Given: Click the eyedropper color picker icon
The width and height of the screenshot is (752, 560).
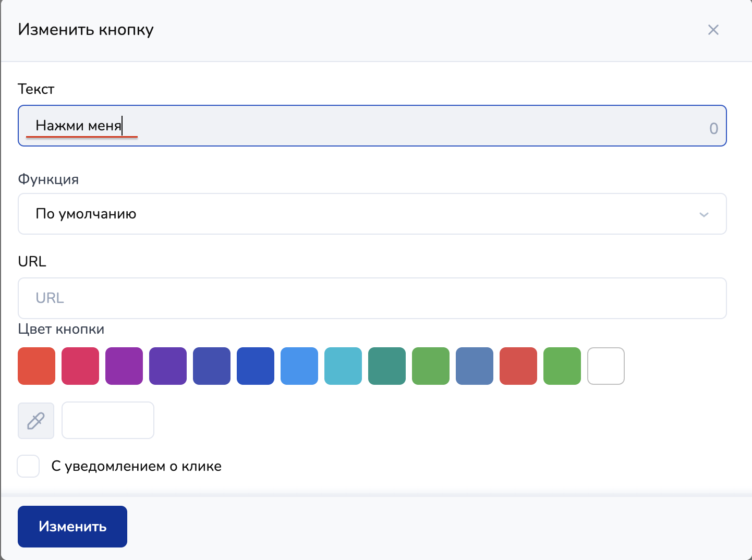Looking at the screenshot, I should [x=36, y=420].
